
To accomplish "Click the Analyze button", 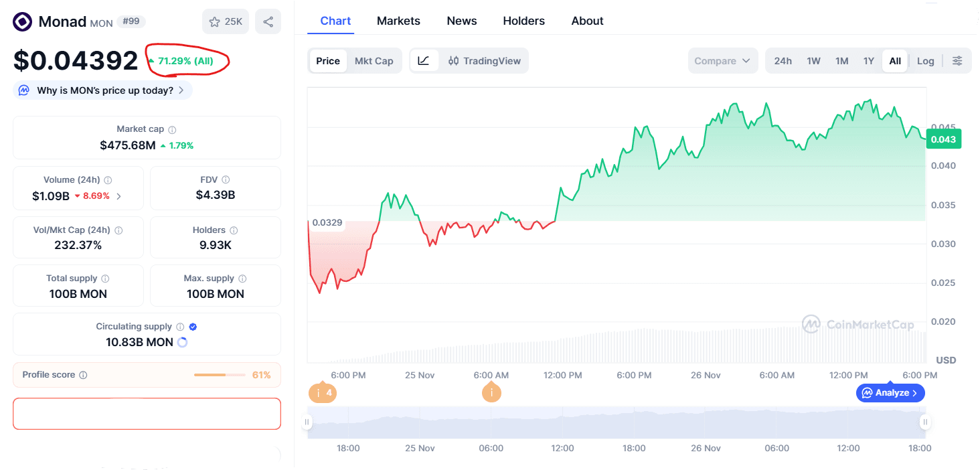I will pos(890,393).
